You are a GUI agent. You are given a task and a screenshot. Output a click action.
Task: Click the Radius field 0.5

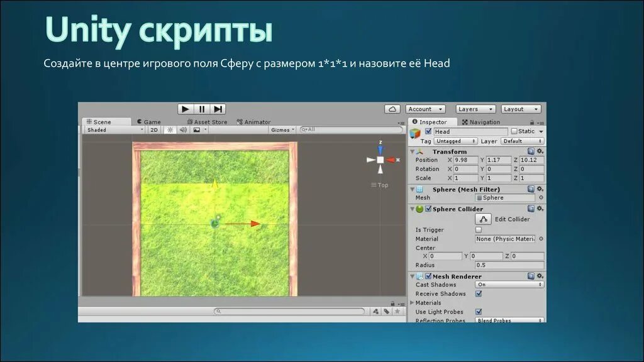coord(509,265)
